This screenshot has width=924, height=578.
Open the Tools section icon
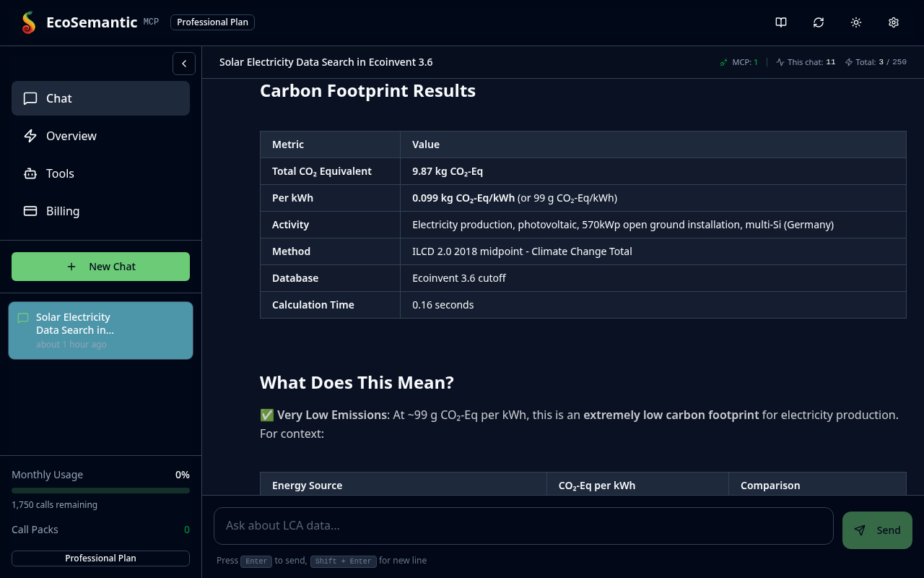coord(30,173)
